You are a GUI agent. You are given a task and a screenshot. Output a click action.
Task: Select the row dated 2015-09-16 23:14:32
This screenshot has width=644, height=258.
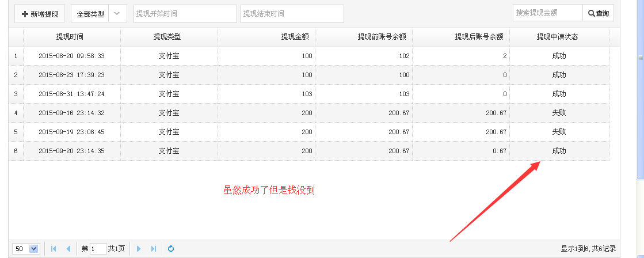[71, 113]
